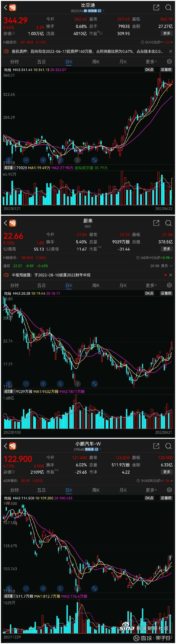Select 五日 tab in 蔚来 panel
Viewport: 176px width, 644px height.
[x=42, y=285]
